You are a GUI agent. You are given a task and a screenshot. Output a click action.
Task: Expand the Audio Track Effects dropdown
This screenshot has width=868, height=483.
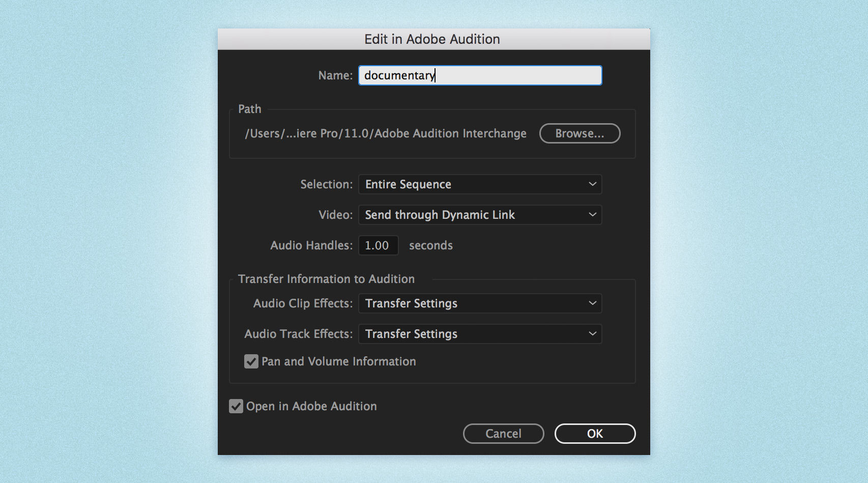pos(592,334)
